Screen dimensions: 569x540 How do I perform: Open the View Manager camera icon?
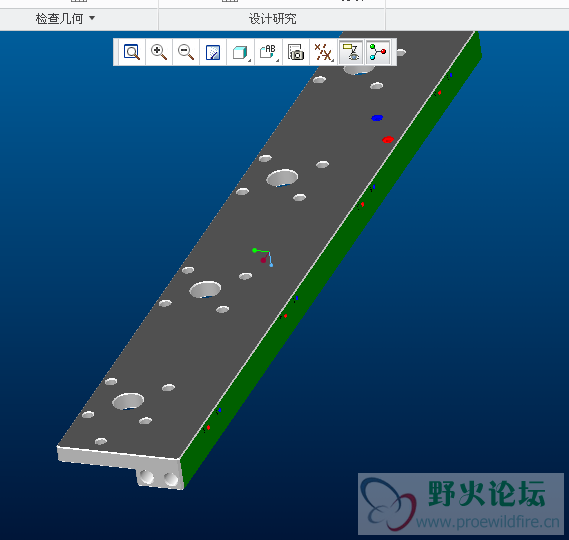click(x=296, y=52)
